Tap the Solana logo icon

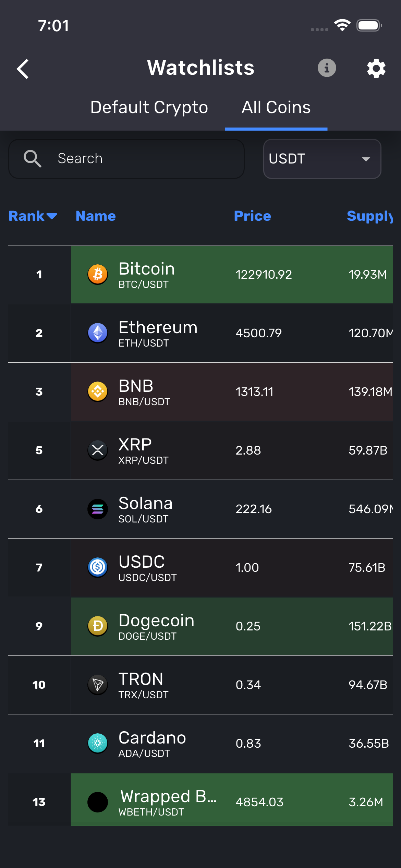click(x=98, y=509)
